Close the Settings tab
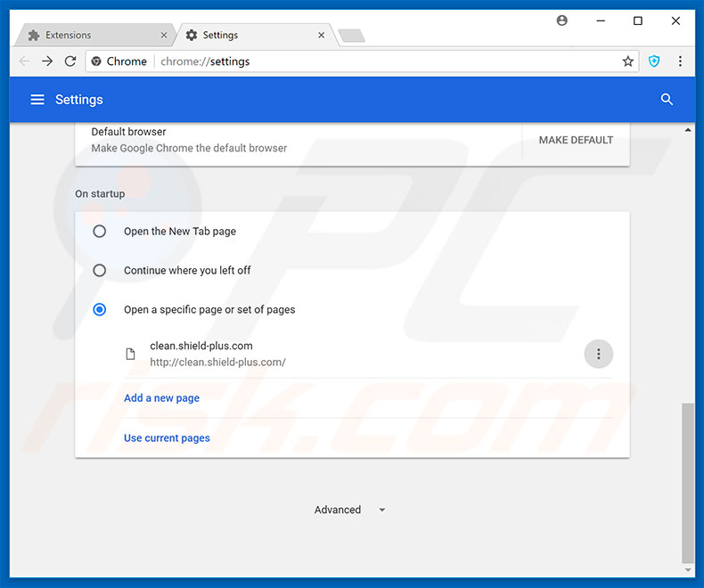The width and height of the screenshot is (704, 588). pos(322,36)
